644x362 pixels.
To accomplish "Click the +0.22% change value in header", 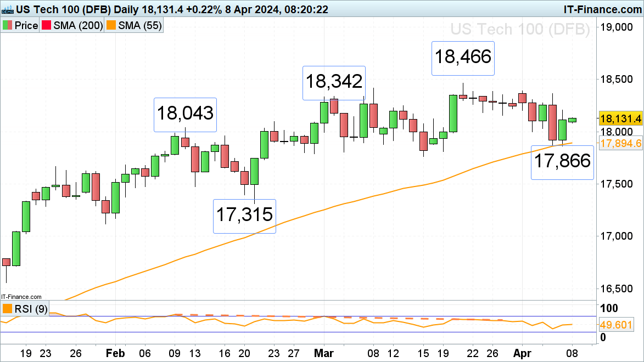I will (204, 9).
